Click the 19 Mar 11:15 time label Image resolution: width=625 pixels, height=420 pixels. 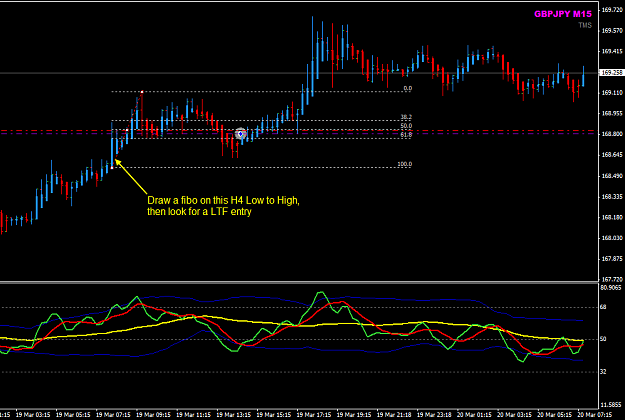tap(194, 414)
